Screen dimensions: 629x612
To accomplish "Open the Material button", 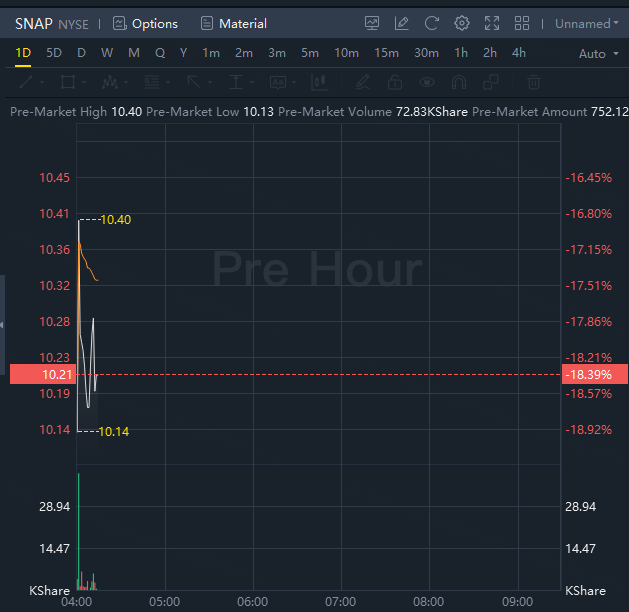I will (x=234, y=23).
